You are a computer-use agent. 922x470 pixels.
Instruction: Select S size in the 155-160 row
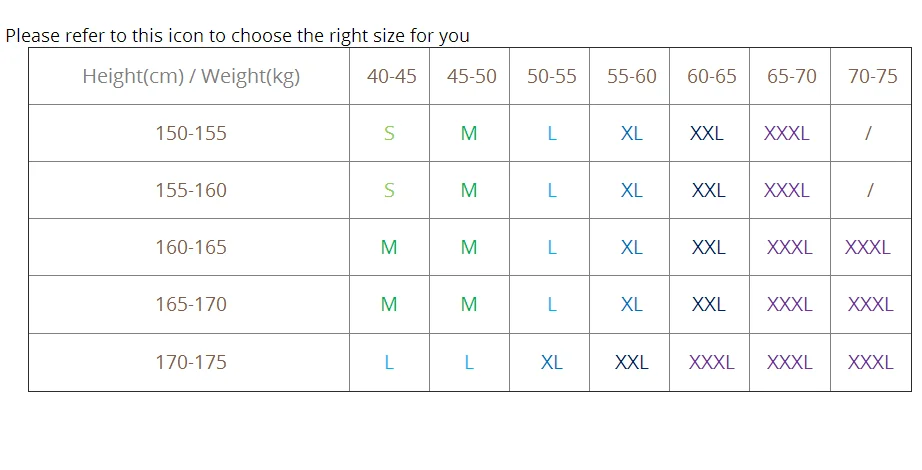click(389, 191)
